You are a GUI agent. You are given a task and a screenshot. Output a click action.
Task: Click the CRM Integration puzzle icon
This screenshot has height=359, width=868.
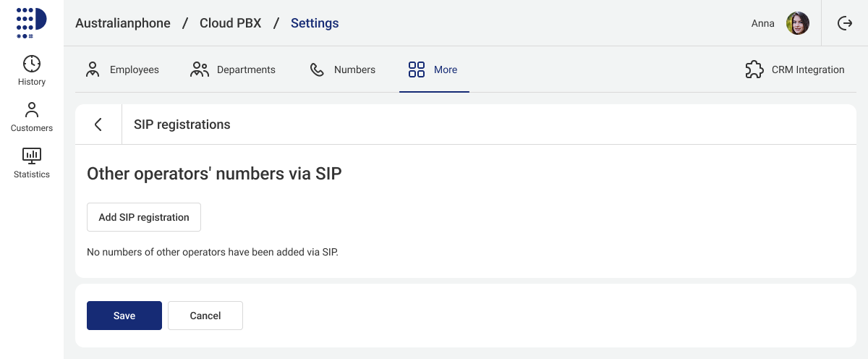click(754, 69)
